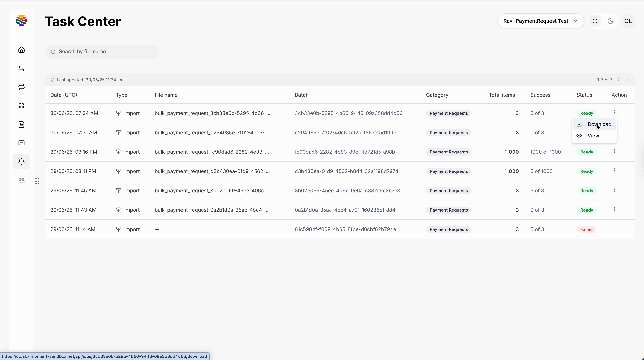The width and height of the screenshot is (644, 360).
Task: Go to previous page chevron
Action: point(618,80)
